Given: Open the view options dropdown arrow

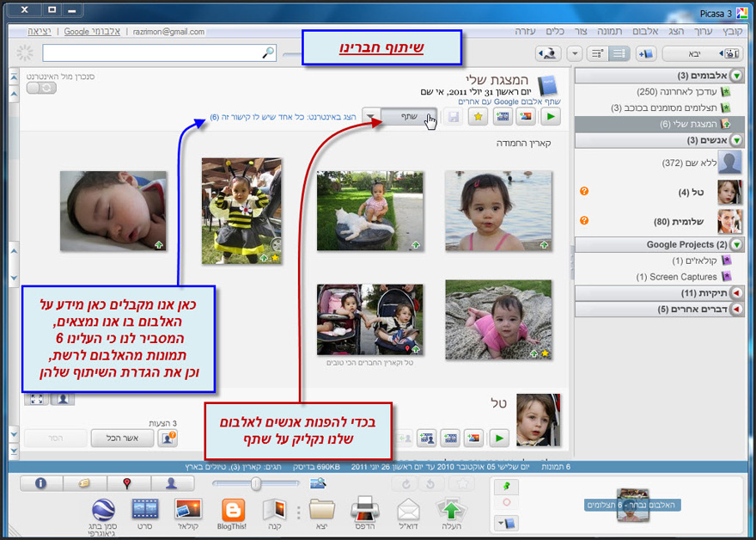Looking at the screenshot, I should 574,53.
